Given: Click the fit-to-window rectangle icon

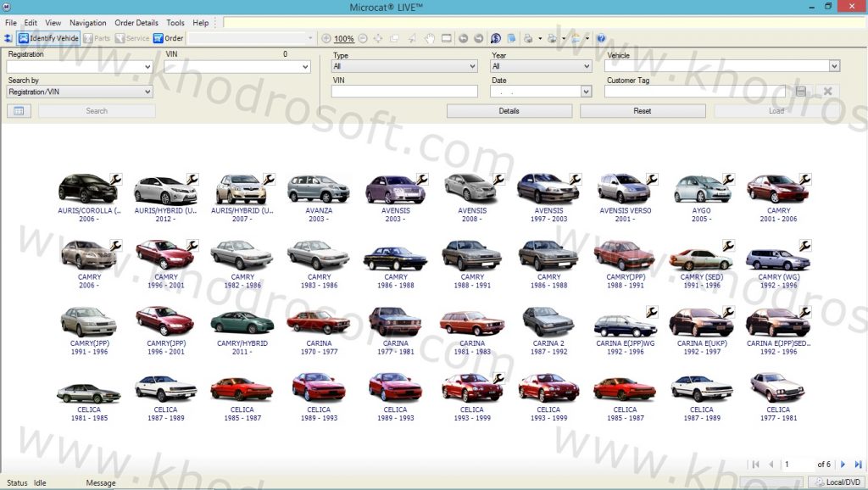Looking at the screenshot, I should pos(446,38).
